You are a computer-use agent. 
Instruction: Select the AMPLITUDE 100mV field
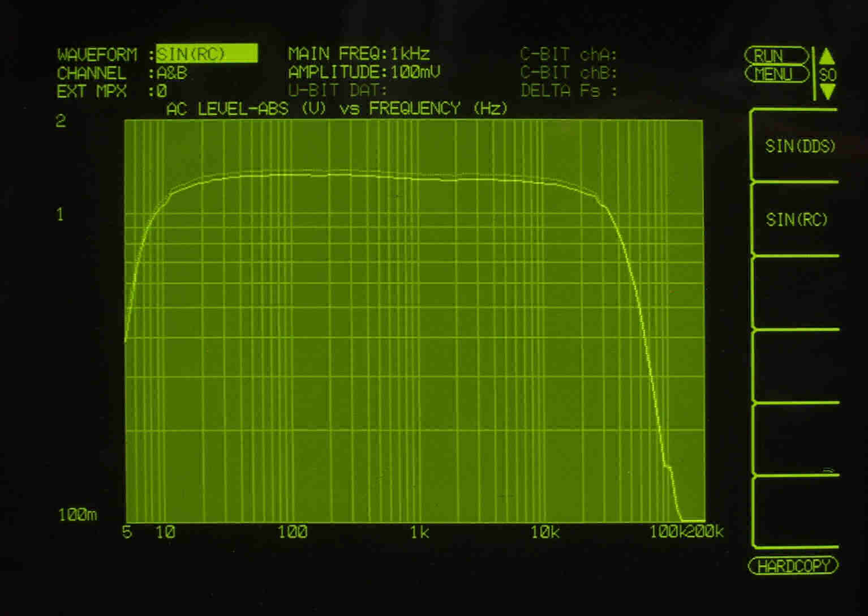tap(363, 72)
